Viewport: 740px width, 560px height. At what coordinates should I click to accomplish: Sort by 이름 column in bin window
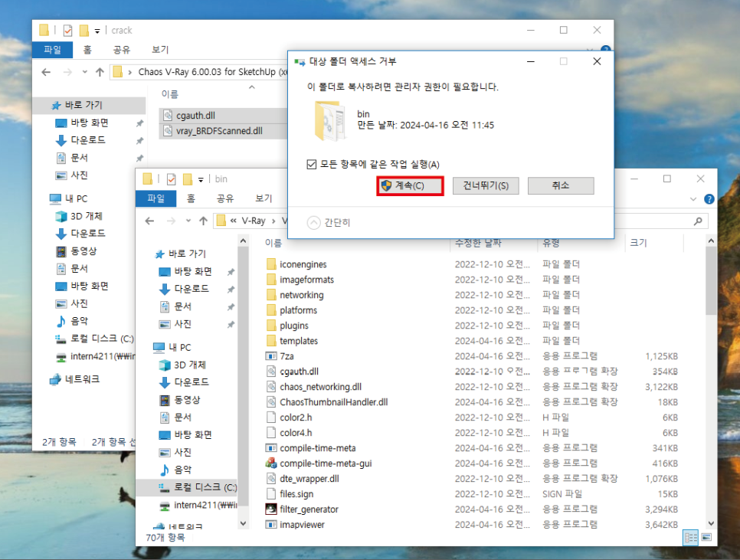[273, 243]
